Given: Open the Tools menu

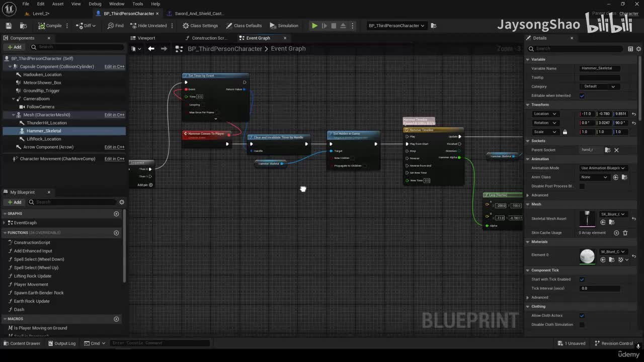Looking at the screenshot, I should (x=137, y=4).
